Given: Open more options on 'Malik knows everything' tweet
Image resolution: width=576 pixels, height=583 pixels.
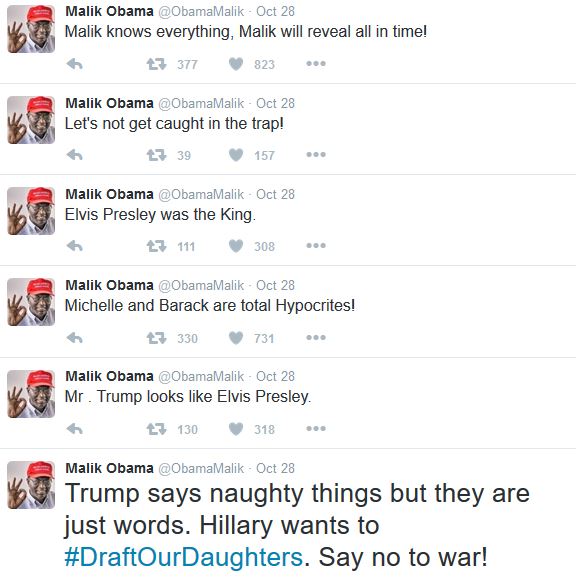Looking at the screenshot, I should tap(316, 64).
